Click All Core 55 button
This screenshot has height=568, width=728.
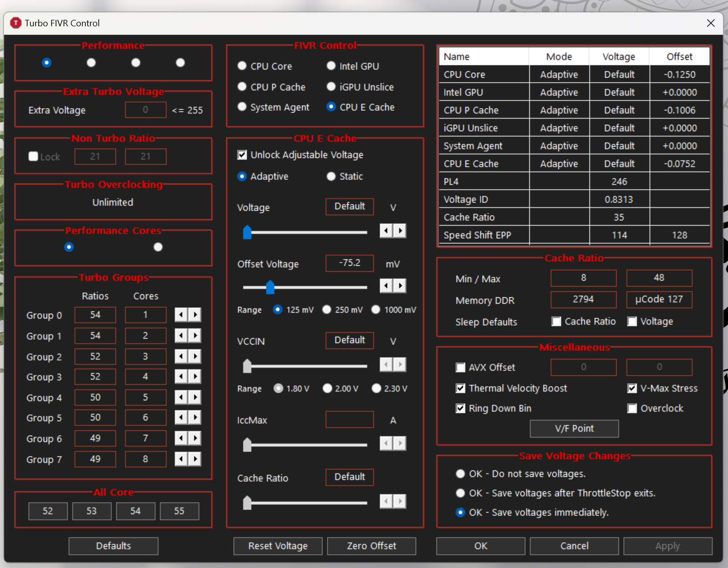click(179, 511)
